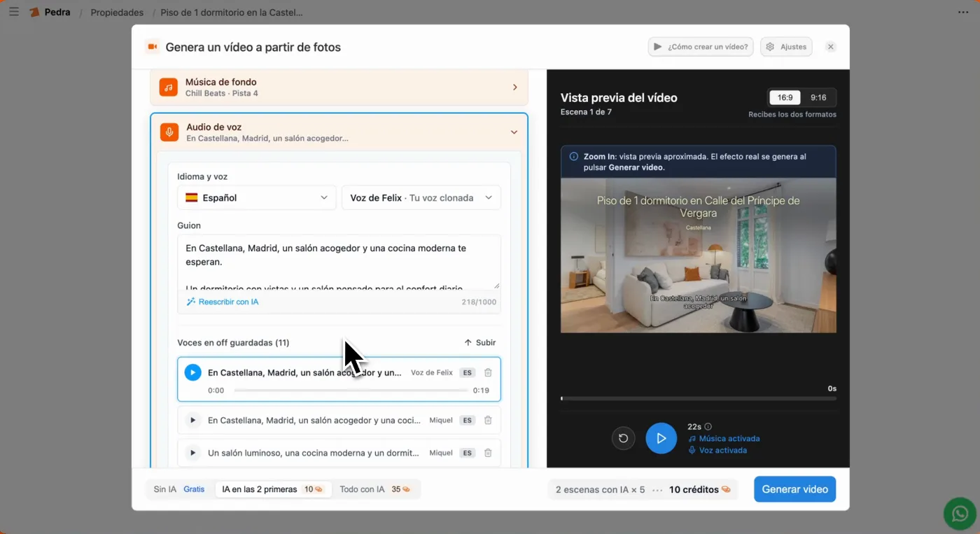
Task: Switch preview to 16:9 format
Action: coord(785,97)
